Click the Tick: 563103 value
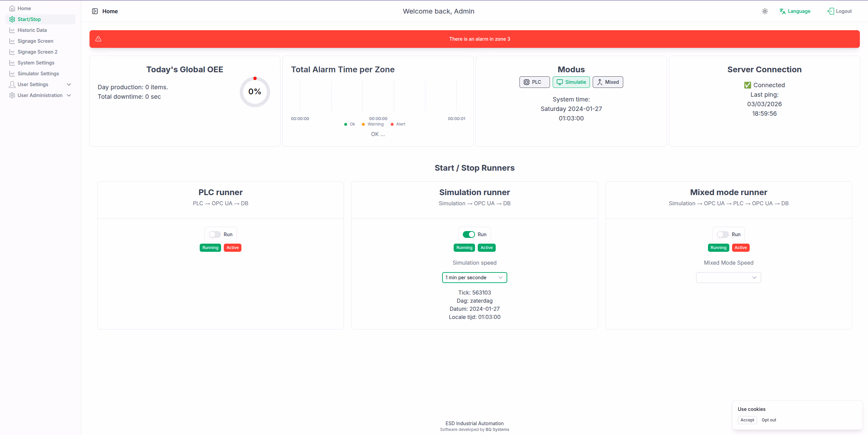This screenshot has width=868, height=435. 474,292
